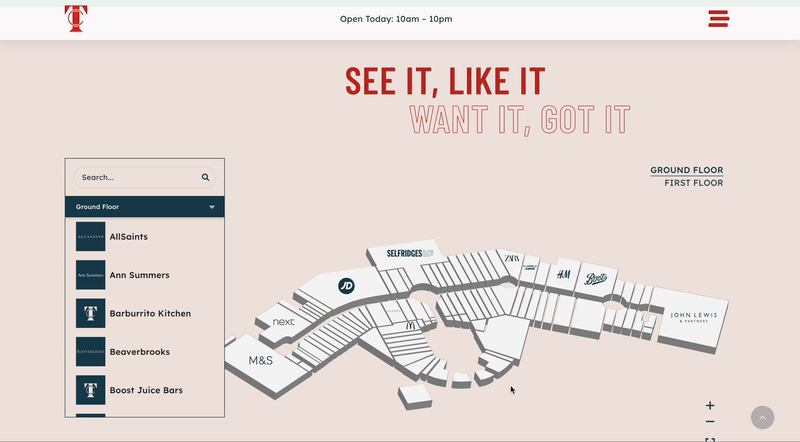Viewport: 800px width, 442px height.
Task: Zoom in the map with plus
Action: (x=710, y=406)
